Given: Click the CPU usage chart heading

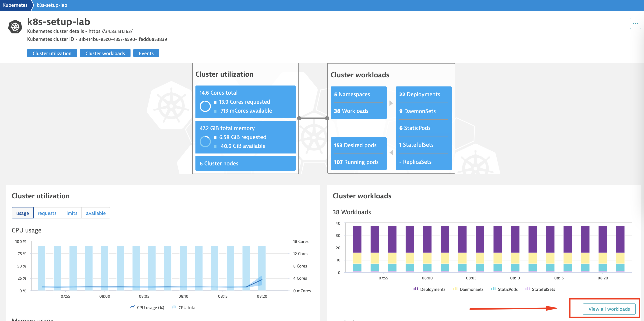Looking at the screenshot, I should pyautogui.click(x=26, y=230).
